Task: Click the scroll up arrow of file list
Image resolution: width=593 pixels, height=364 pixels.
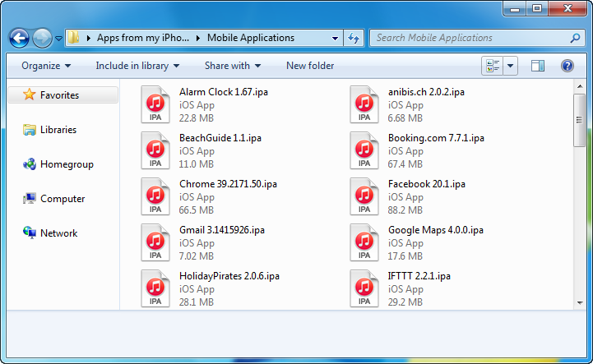Action: pos(580,86)
